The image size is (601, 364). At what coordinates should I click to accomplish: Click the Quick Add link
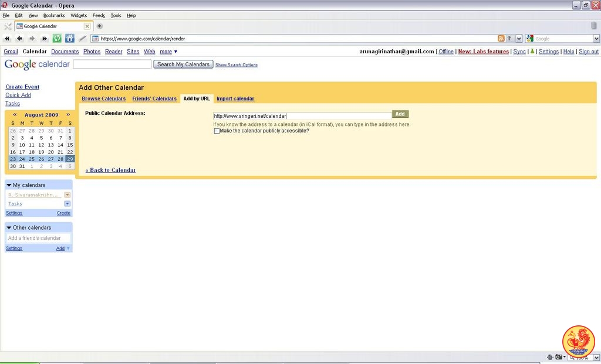pos(18,96)
